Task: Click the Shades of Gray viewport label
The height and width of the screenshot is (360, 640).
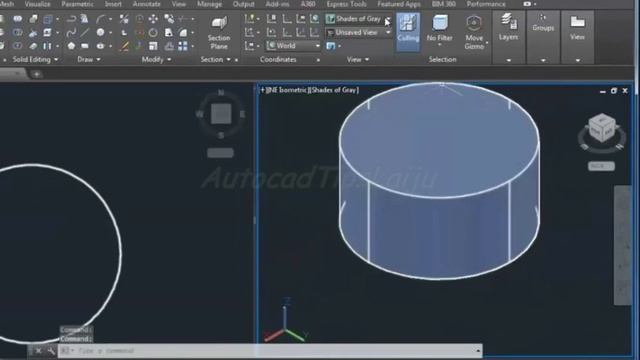Action: [x=333, y=90]
